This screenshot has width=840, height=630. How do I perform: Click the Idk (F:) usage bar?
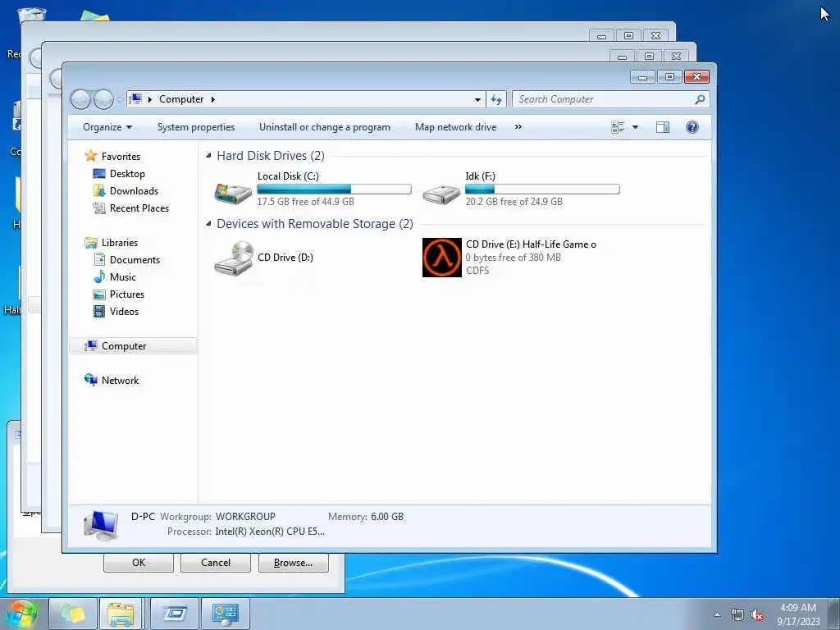tap(543, 189)
